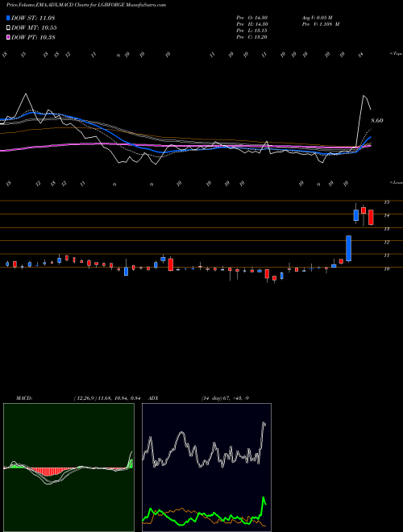Click the 10 price axis label

(386, 269)
